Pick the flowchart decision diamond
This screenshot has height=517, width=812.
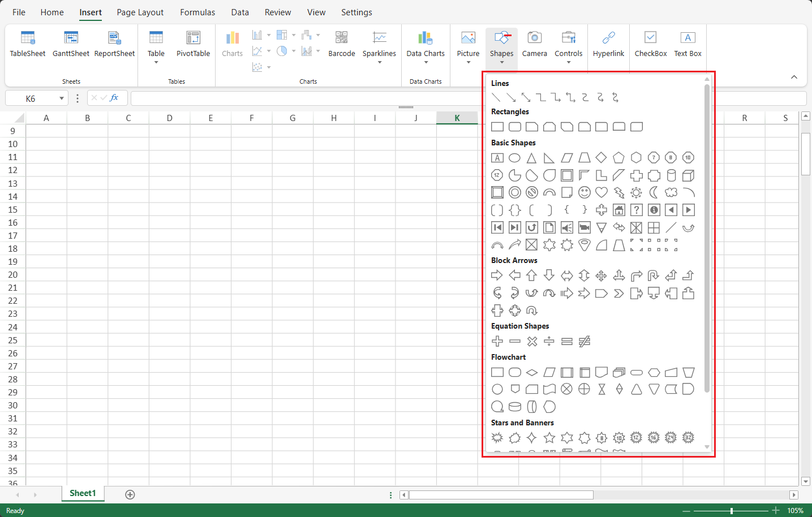(x=531, y=373)
